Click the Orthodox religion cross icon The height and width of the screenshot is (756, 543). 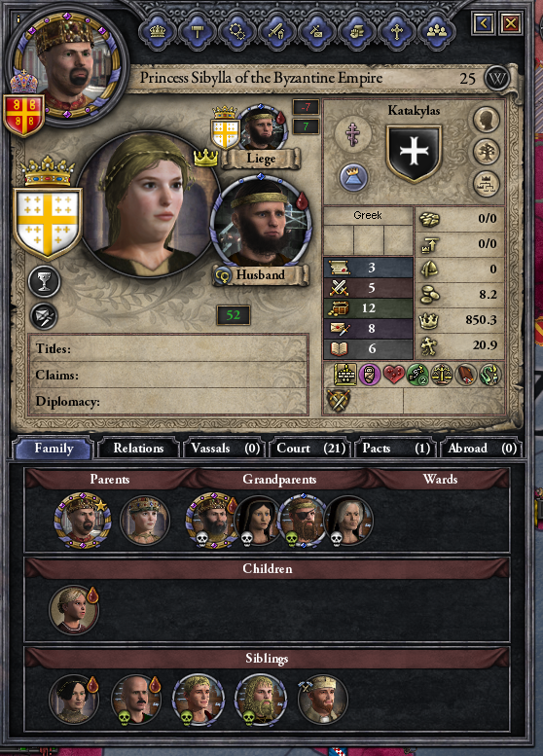click(353, 132)
